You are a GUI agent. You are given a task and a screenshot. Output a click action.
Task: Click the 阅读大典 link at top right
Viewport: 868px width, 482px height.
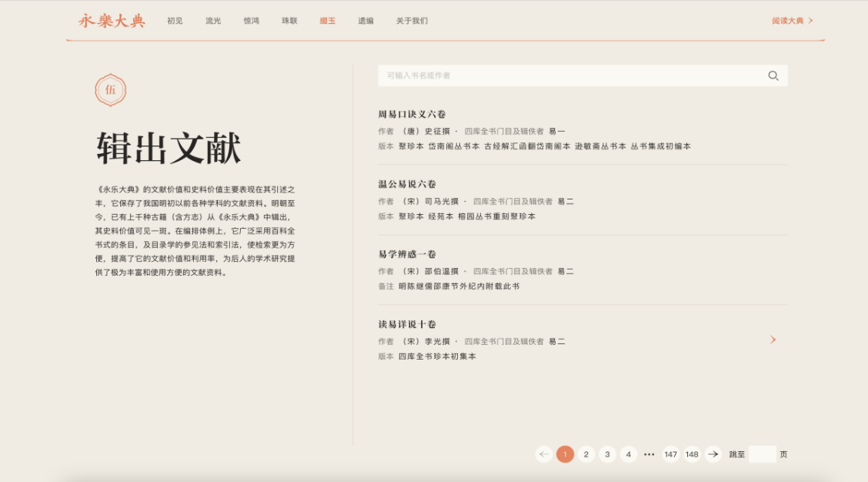tap(792, 21)
